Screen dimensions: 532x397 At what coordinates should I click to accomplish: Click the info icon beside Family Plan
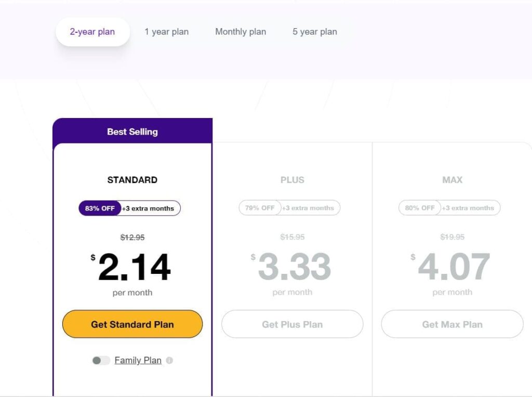[169, 360]
